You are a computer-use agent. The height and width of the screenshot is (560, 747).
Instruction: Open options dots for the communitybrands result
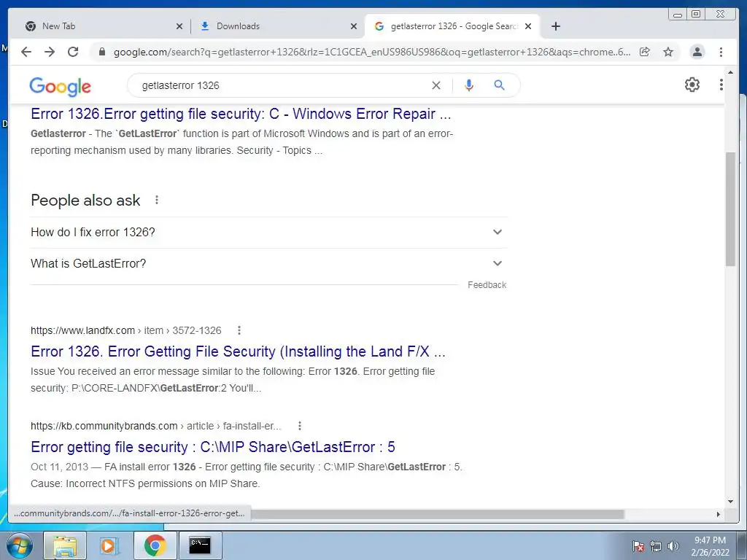tap(300, 426)
